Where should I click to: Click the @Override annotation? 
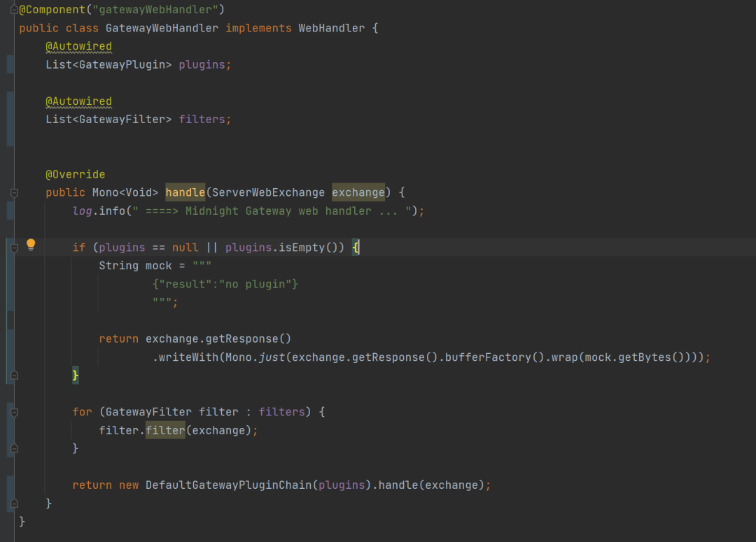coord(75,174)
